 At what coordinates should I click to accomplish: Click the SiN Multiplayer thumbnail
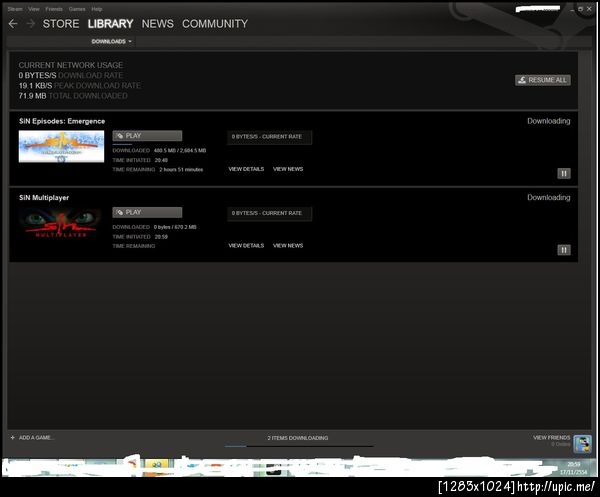click(x=61, y=223)
